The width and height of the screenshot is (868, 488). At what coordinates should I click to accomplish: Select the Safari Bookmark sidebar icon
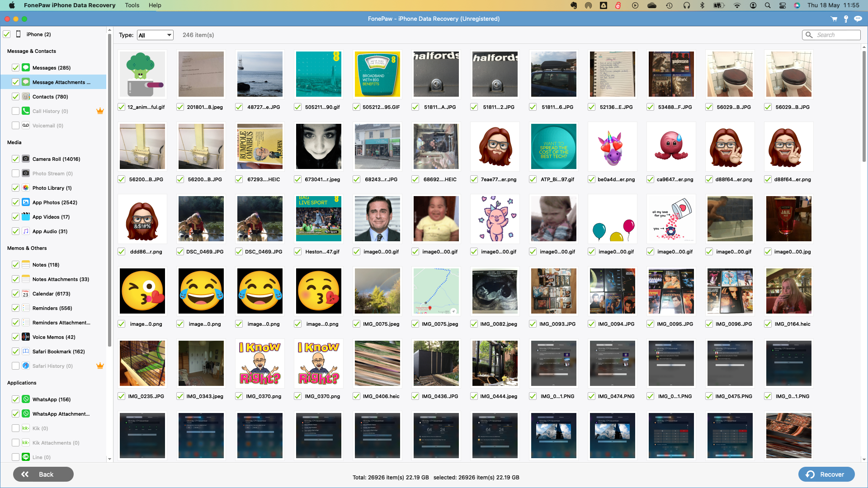[26, 351]
